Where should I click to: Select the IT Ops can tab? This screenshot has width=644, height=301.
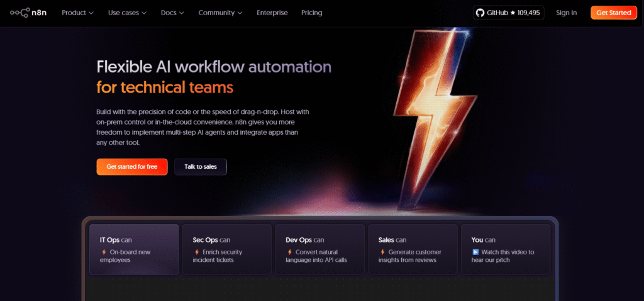pos(134,249)
